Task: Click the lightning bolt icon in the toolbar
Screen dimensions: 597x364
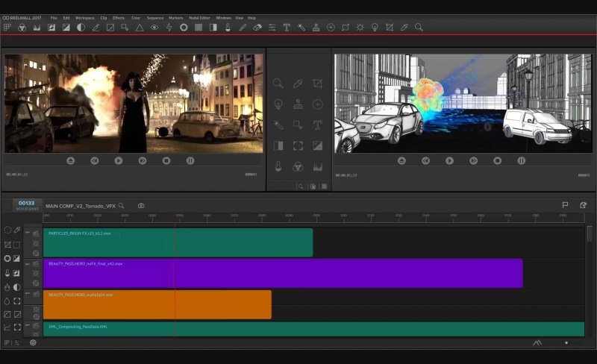Action: 169,28
